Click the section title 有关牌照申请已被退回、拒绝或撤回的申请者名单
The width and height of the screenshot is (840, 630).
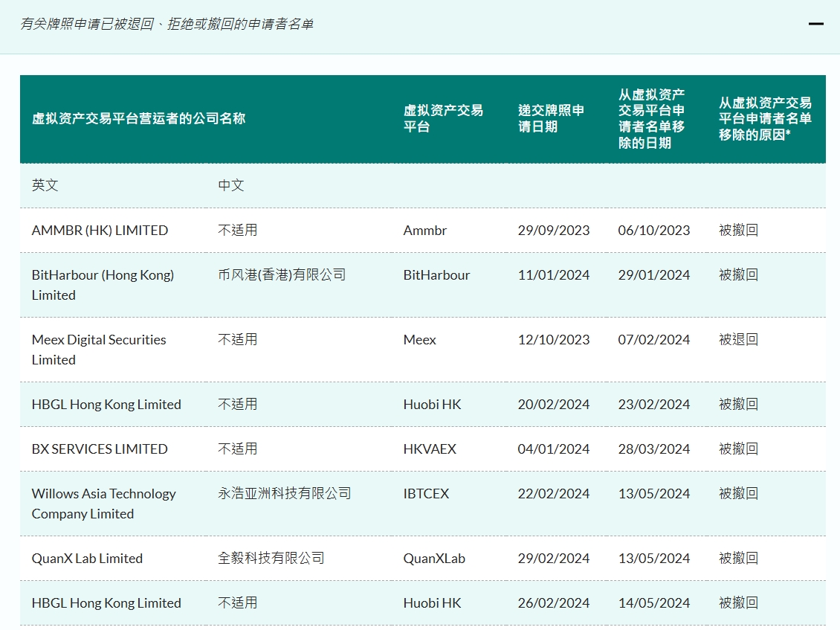[x=167, y=24]
